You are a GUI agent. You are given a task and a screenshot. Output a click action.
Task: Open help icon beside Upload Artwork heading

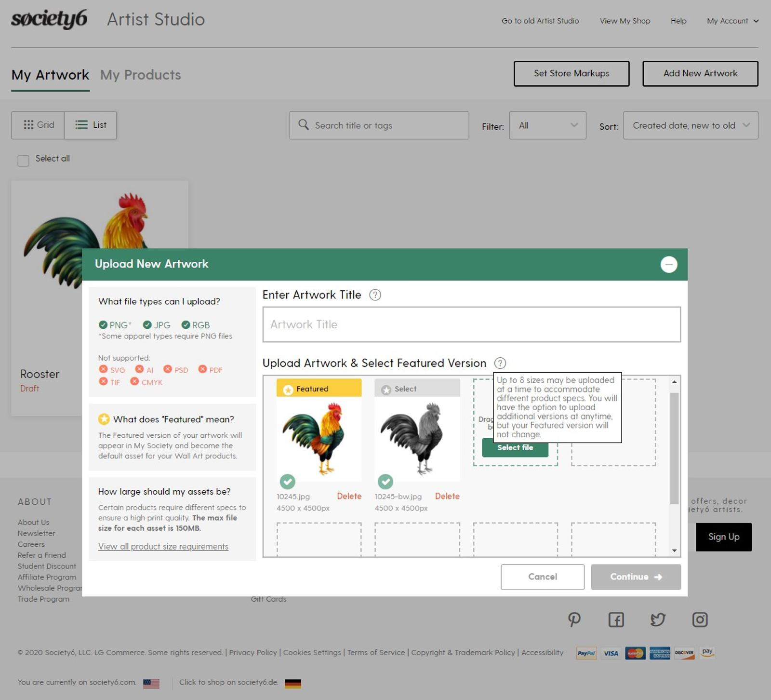500,363
